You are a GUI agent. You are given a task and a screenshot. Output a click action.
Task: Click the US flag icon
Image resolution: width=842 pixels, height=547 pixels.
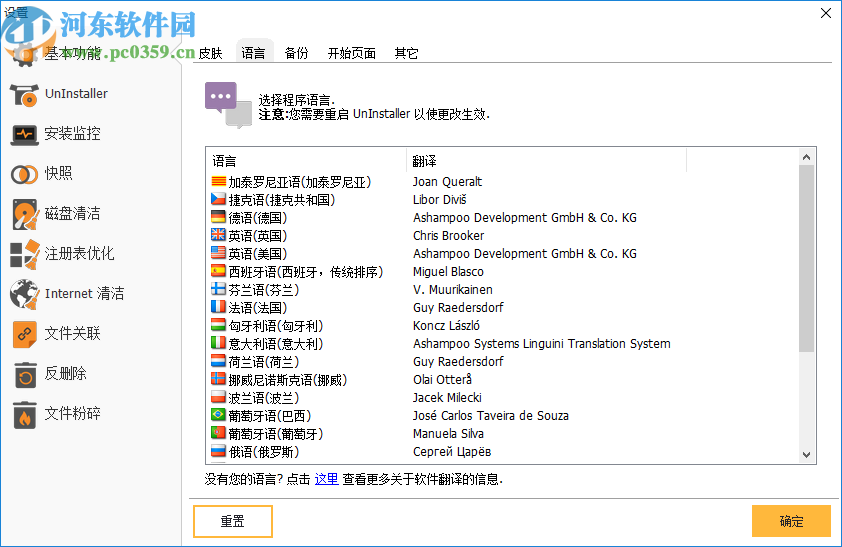click(218, 253)
